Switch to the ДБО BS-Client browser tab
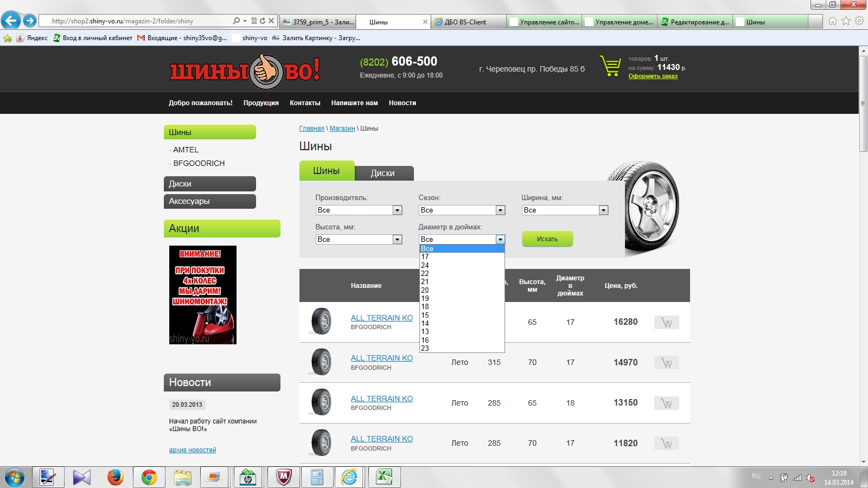868x488 pixels. point(469,22)
